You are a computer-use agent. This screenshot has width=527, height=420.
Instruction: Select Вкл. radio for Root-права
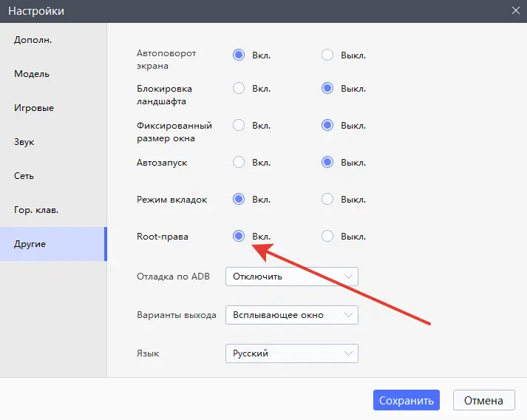(x=239, y=237)
